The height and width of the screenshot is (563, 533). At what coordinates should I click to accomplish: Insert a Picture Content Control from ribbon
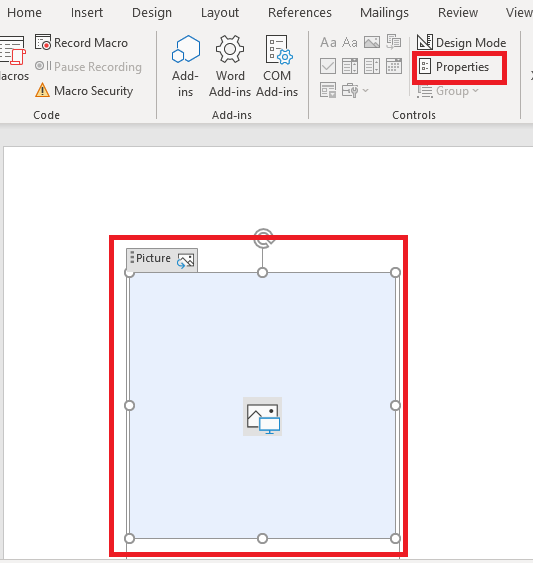tap(372, 42)
